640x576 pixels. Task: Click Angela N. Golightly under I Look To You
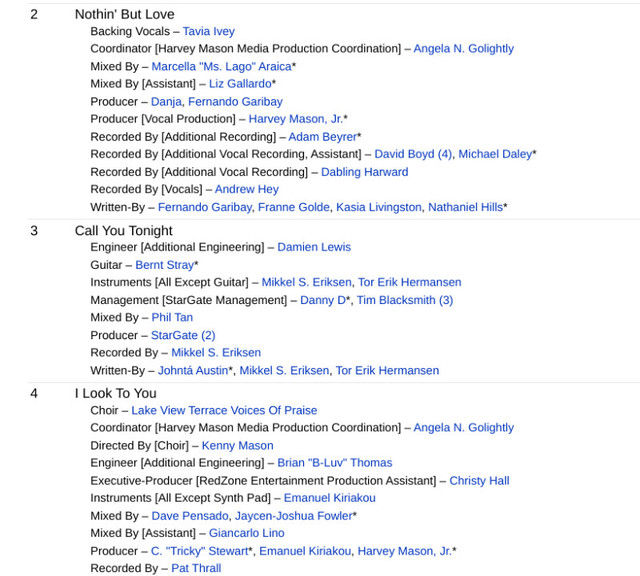click(x=463, y=427)
